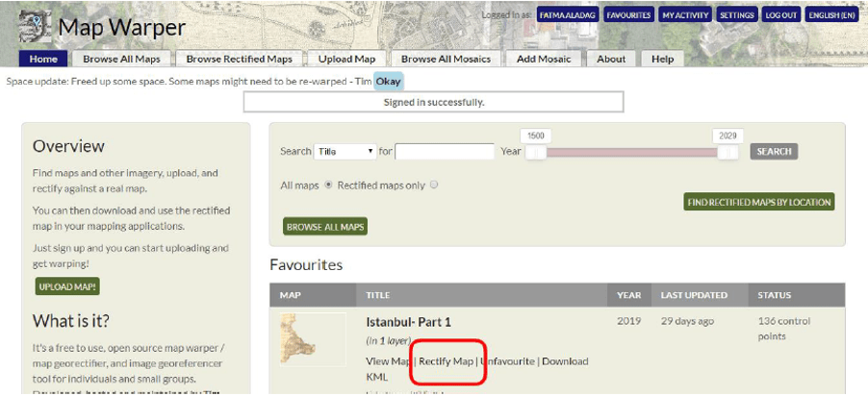868x396 pixels.
Task: Open the Add Mosaic tab
Action: pyautogui.click(x=546, y=59)
